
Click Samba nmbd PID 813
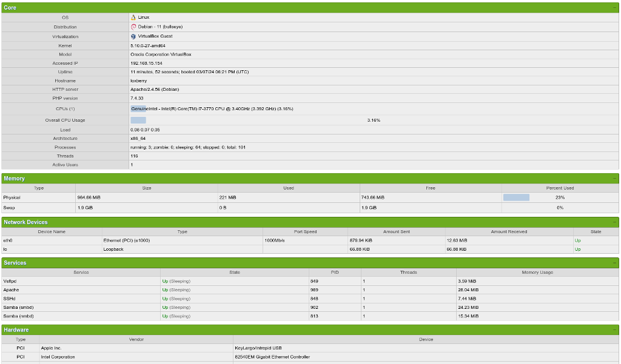pos(315,316)
